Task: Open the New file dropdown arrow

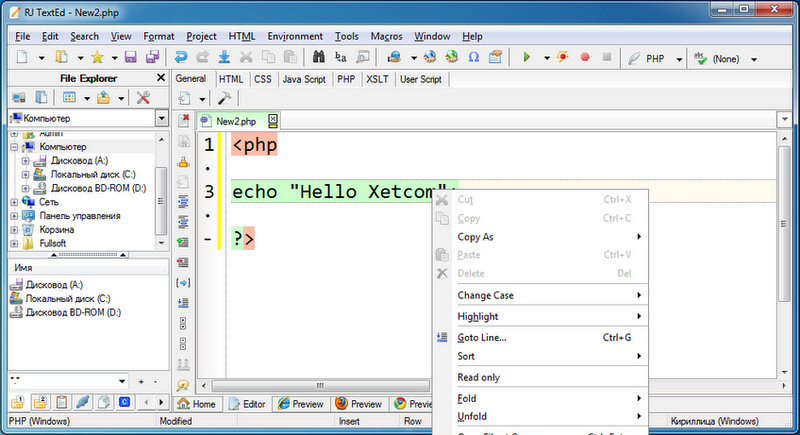Action: click(x=41, y=58)
